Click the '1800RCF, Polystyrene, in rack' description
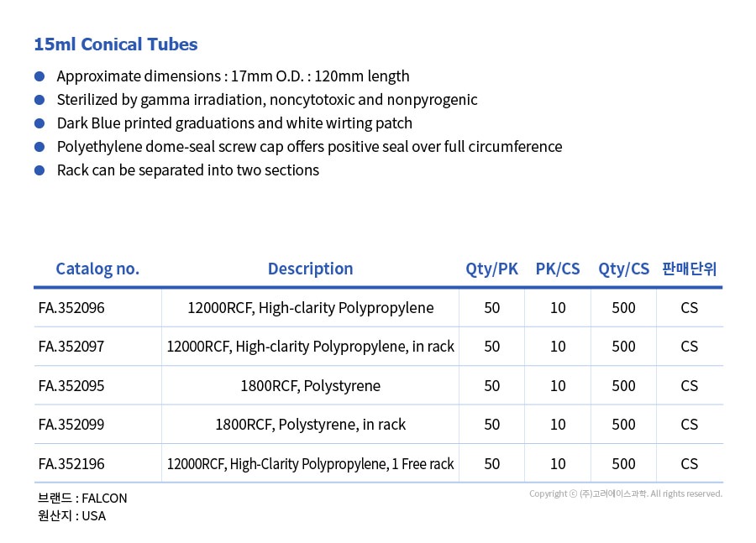Image resolution: width=756 pixels, height=543 pixels. coord(310,425)
